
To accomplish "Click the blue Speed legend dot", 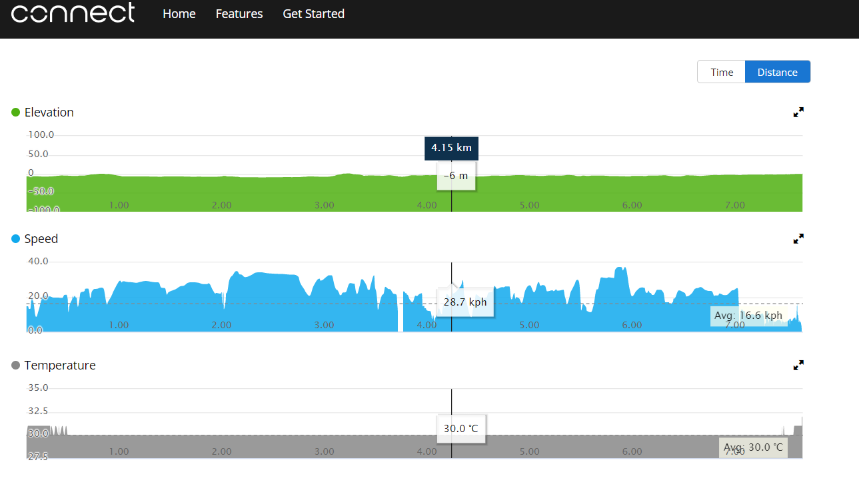I will point(16,239).
